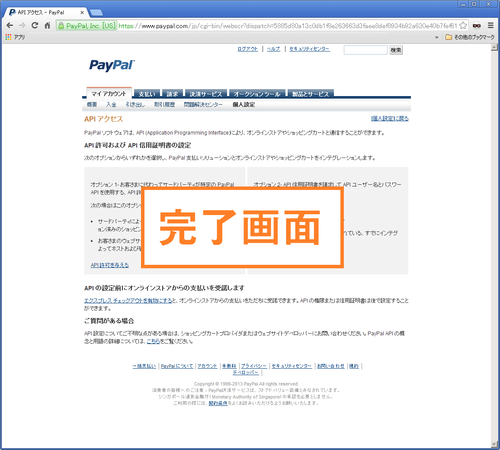Open the 概要 submenu item
This screenshot has width=500, height=450.
pos(92,105)
